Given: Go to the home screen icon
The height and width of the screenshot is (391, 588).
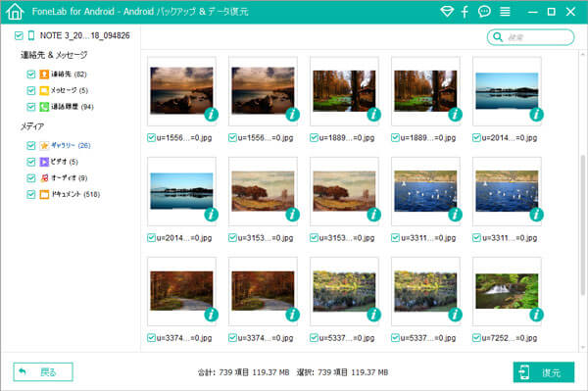Looking at the screenshot, I should (15, 12).
